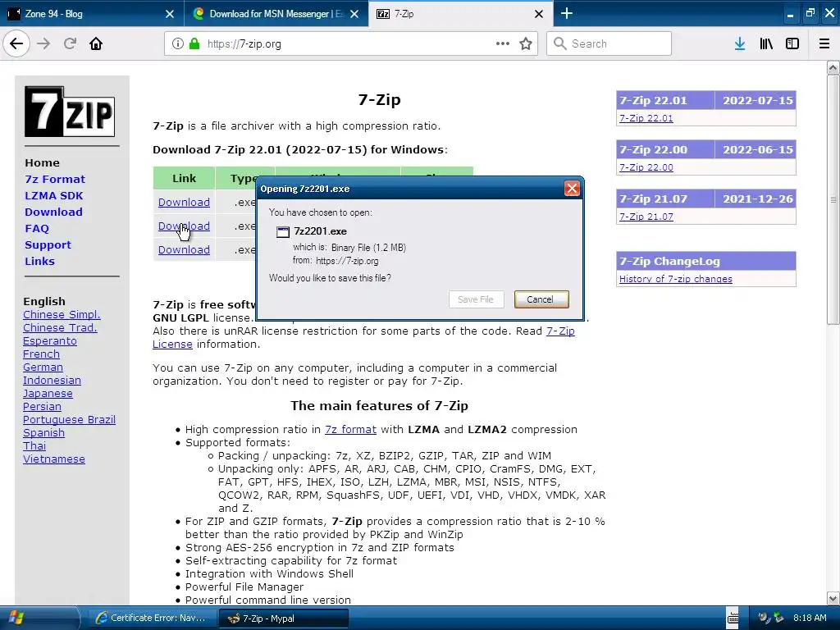Click the first Download link in the table
The height and width of the screenshot is (630, 840).
[184, 202]
